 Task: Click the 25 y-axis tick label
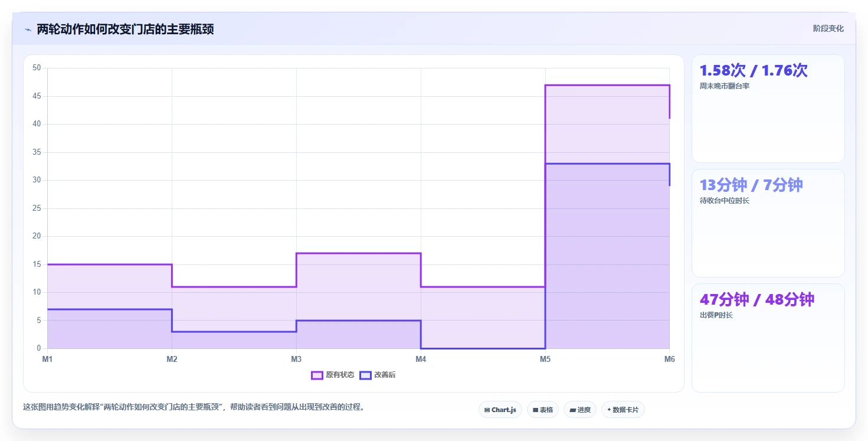37,208
